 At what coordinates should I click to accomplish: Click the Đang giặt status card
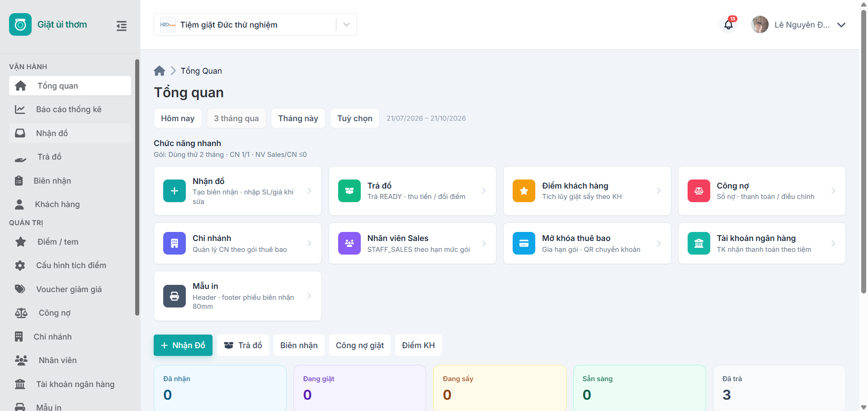pos(360,388)
